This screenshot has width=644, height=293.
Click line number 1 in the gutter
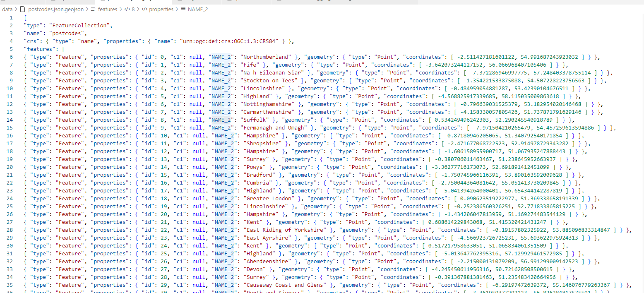[12, 17]
